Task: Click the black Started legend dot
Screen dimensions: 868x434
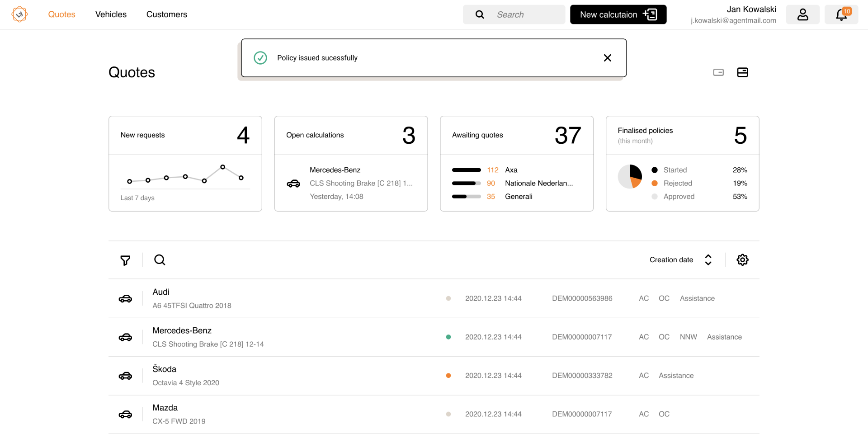Action: 654,170
